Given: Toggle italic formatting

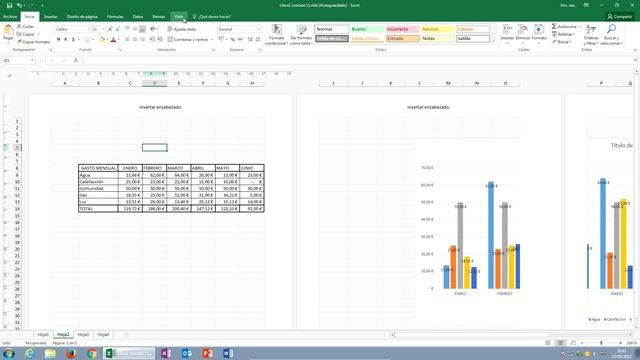Looking at the screenshot, I should pyautogui.click(x=66, y=40).
